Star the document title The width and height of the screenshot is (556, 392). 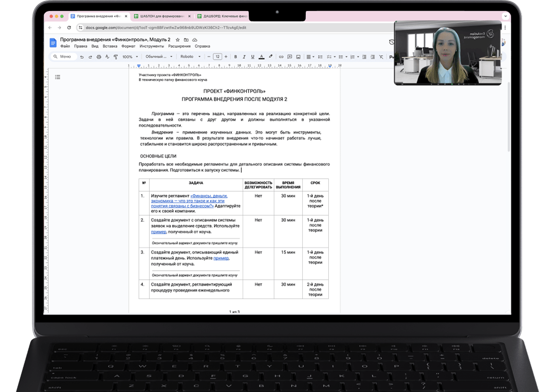click(x=178, y=40)
